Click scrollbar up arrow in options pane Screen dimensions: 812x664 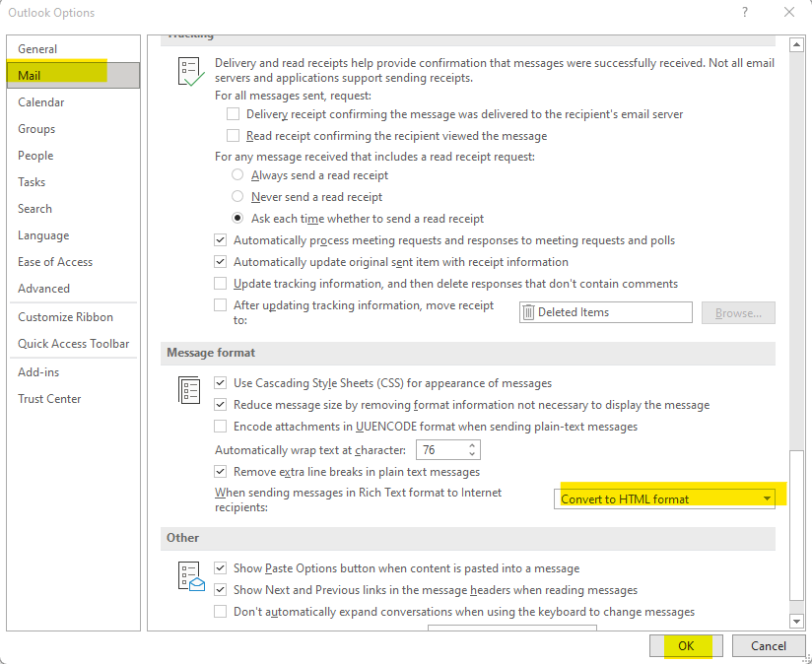pos(796,45)
